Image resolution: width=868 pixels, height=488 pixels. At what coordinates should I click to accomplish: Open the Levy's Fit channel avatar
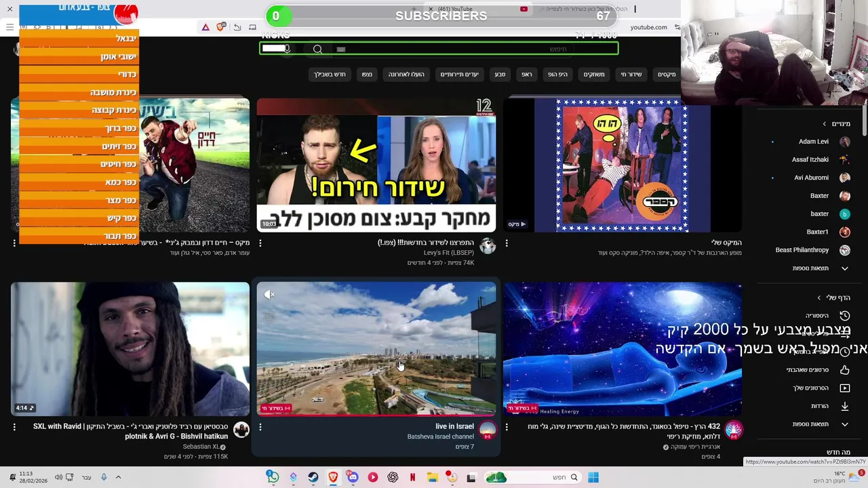[x=488, y=246]
